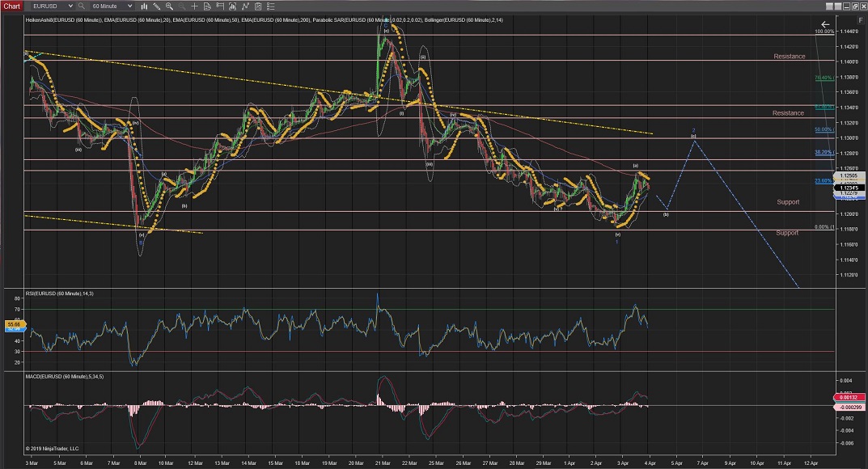
Task: Click the MACD(EURUSD) indicator label
Action: [66, 376]
